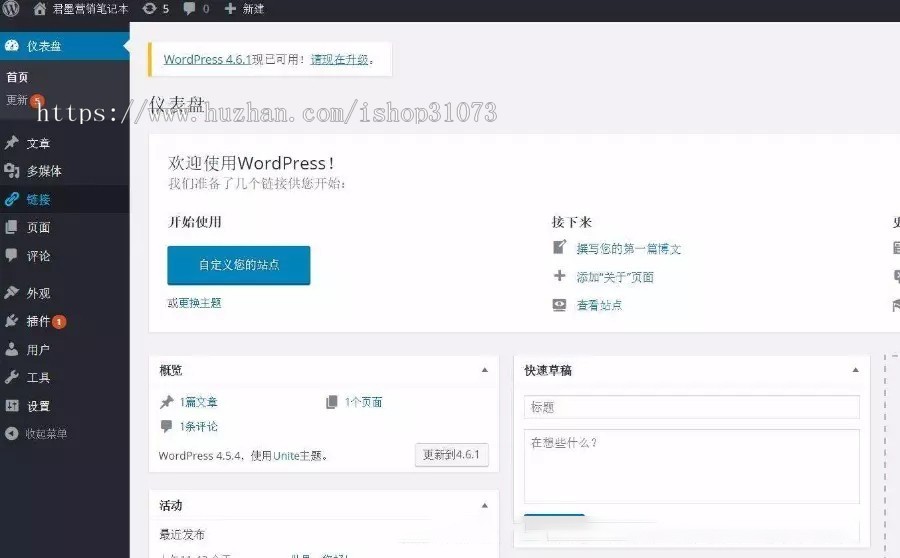Click pin icon beside 1篇文章
The width and height of the screenshot is (900, 558).
166,402
